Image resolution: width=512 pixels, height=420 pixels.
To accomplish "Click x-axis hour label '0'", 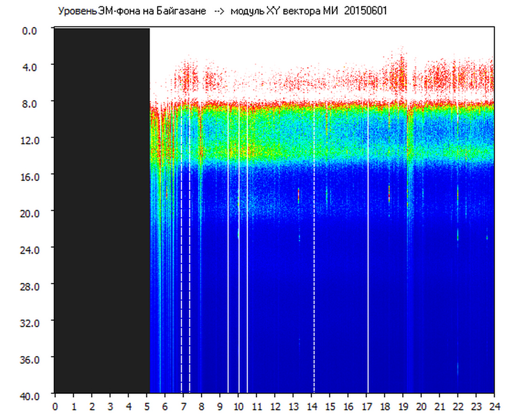I will click(x=55, y=406).
